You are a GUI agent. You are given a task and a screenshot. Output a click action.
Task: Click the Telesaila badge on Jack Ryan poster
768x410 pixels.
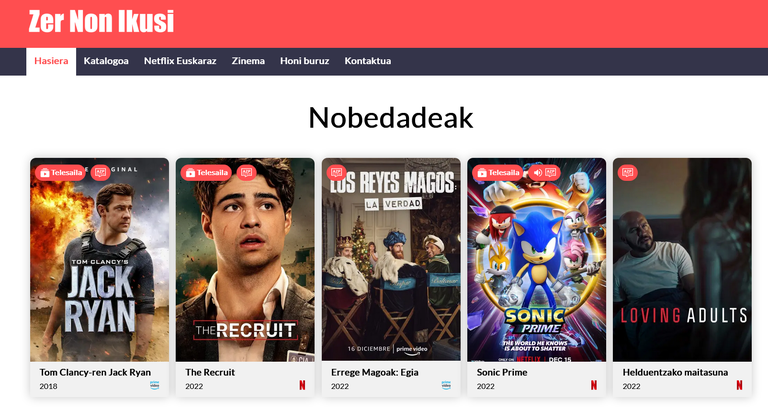point(60,172)
